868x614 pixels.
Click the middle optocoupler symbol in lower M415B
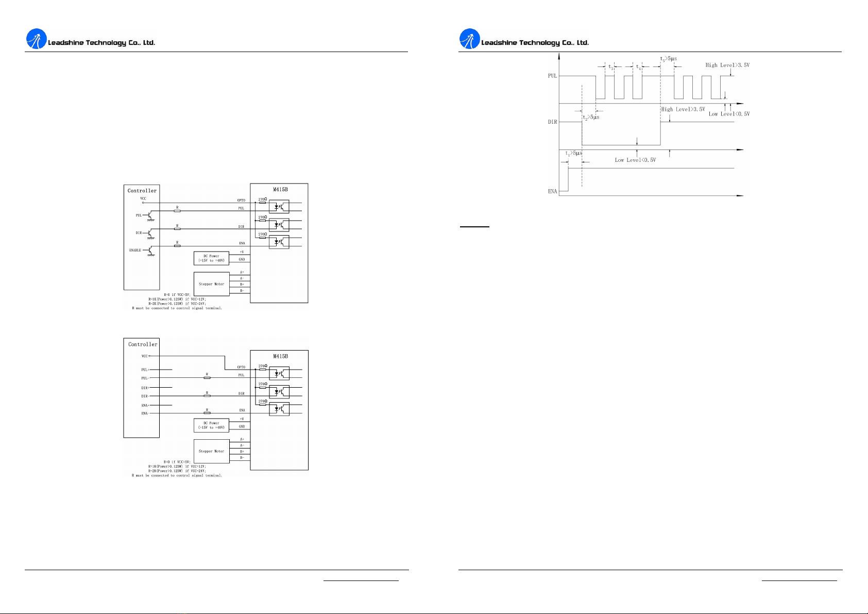(x=279, y=392)
